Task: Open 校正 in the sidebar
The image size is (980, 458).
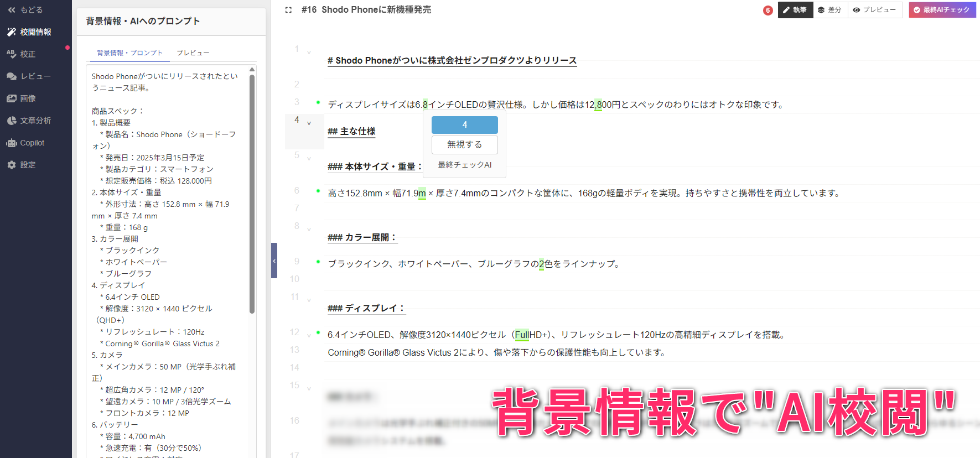Action: click(22, 54)
